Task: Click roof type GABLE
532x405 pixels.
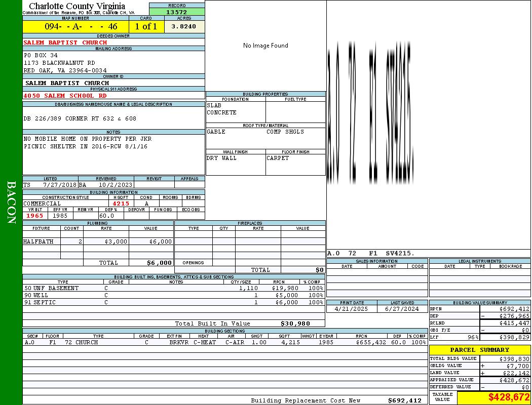Action: point(216,132)
